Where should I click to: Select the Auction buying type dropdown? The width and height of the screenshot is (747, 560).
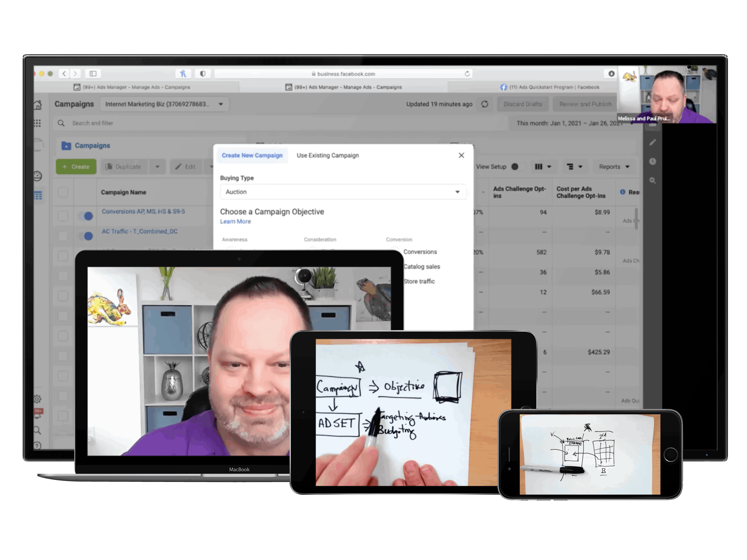[x=343, y=191]
